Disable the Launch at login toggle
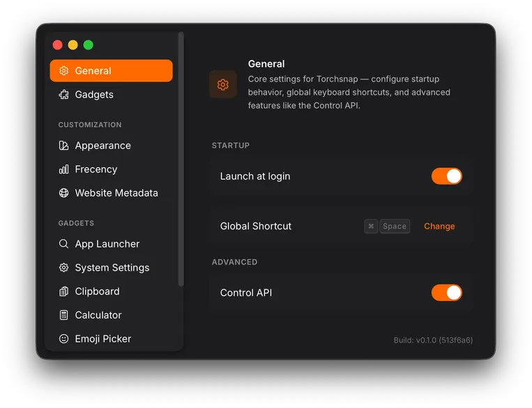The image size is (532, 408). (447, 176)
